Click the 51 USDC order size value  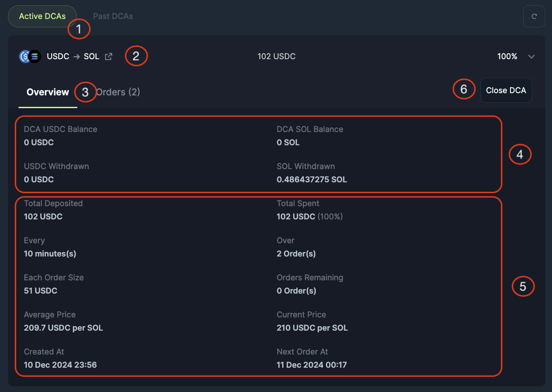coord(41,291)
